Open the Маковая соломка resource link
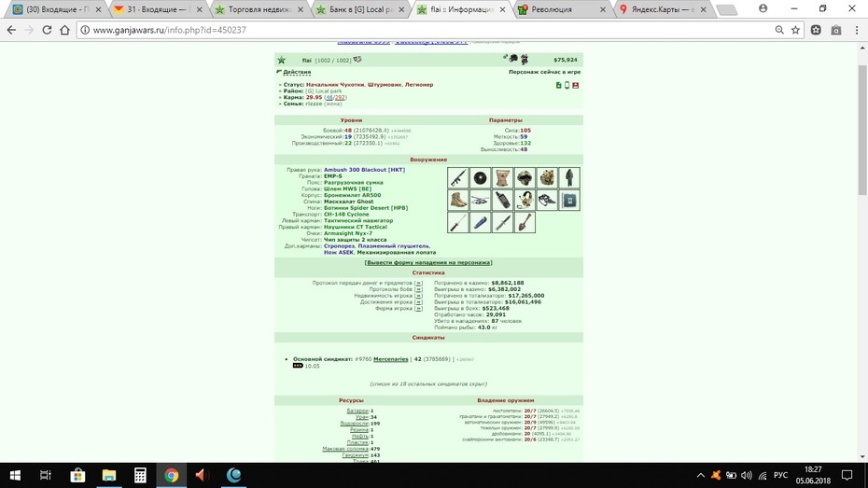 click(x=346, y=449)
